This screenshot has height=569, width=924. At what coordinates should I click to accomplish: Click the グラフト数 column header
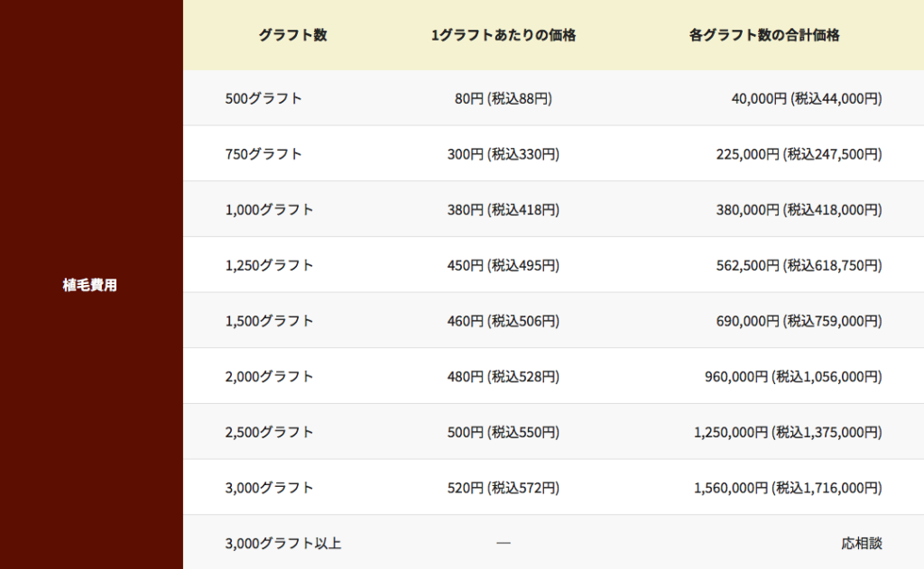tap(292, 35)
